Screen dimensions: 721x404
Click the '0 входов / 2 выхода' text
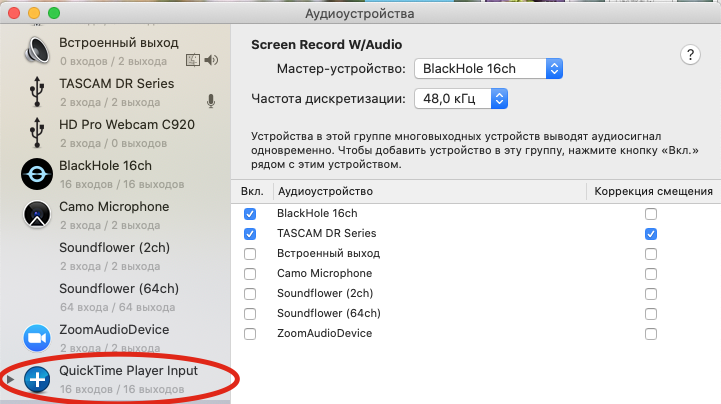point(113,61)
